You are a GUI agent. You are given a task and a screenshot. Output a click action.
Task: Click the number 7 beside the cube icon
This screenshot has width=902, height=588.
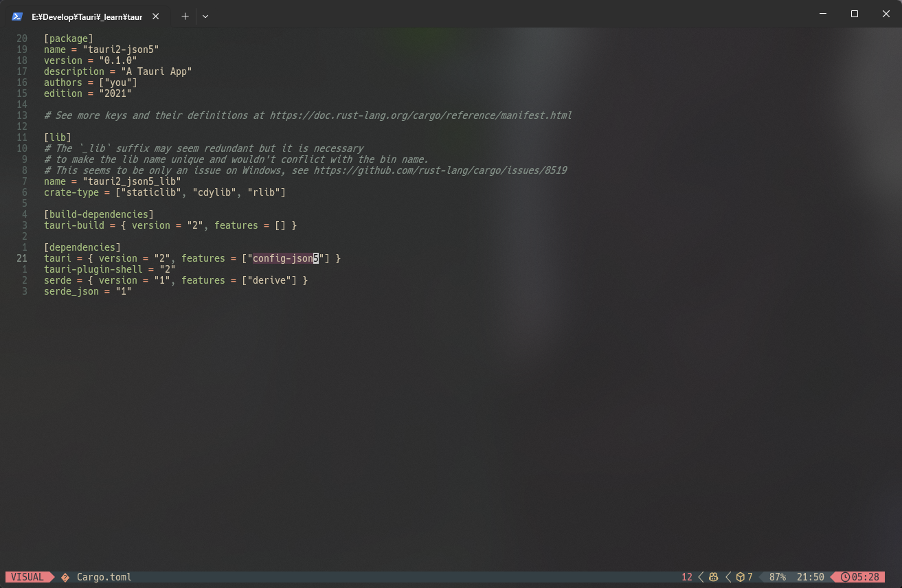coord(750,577)
